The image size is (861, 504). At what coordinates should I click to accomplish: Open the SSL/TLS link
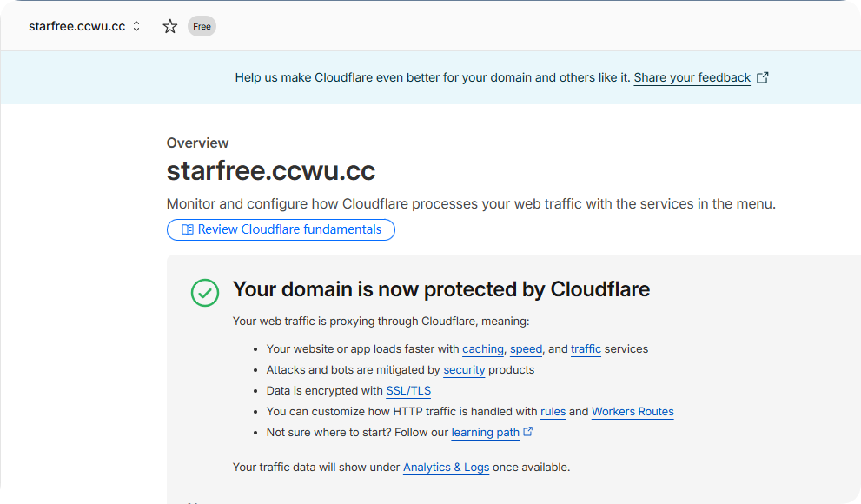pos(408,390)
